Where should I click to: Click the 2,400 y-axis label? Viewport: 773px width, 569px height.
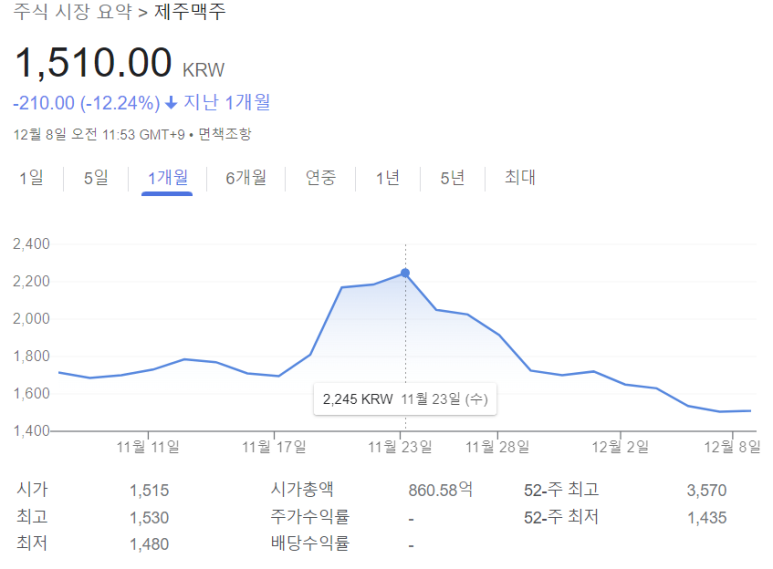pyautogui.click(x=31, y=244)
